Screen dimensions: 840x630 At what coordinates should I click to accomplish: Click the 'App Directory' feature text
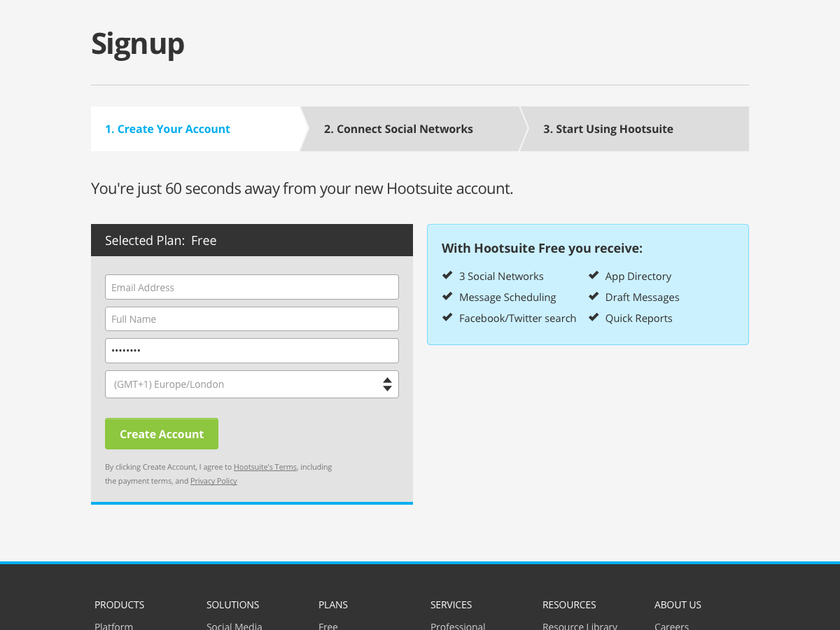(x=638, y=276)
